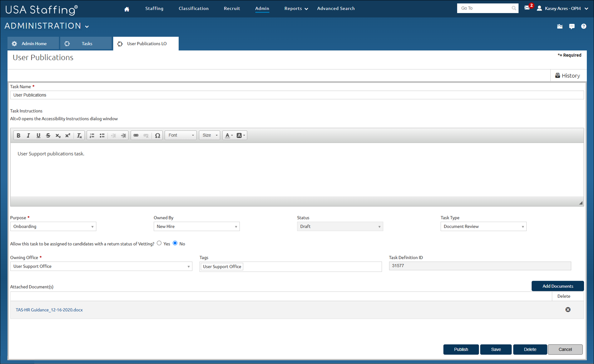Open the Owned By dropdown showing New Hire
The image size is (594, 364).
pyautogui.click(x=197, y=226)
